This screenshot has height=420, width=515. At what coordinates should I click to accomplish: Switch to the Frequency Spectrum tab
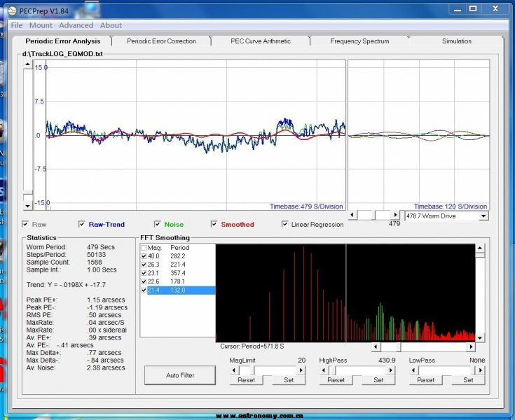point(359,41)
